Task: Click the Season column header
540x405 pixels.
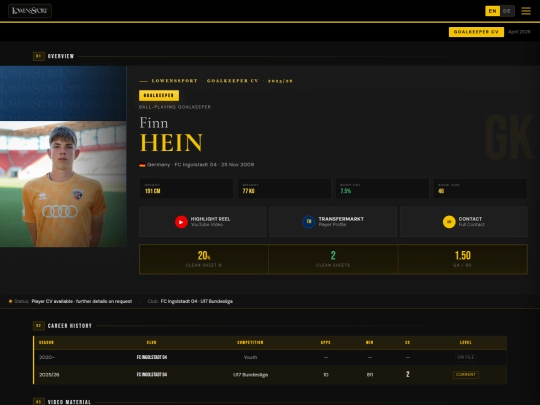Action: pos(46,342)
